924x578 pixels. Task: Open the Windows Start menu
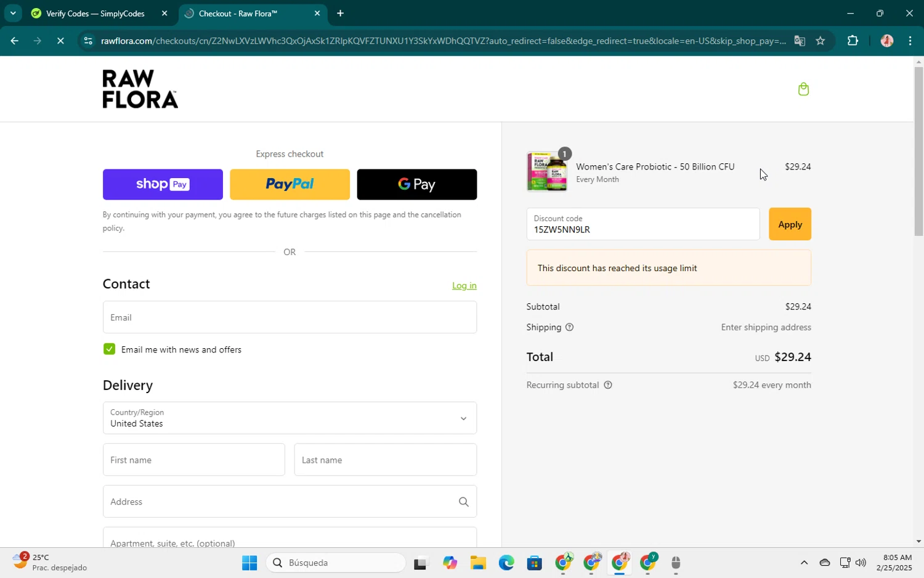[x=249, y=563]
